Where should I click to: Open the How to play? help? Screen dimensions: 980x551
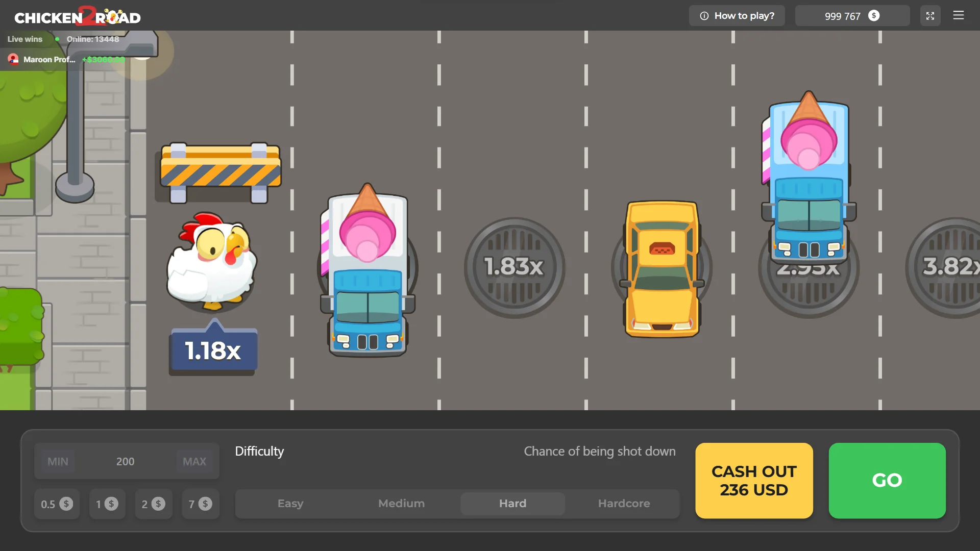(x=737, y=16)
